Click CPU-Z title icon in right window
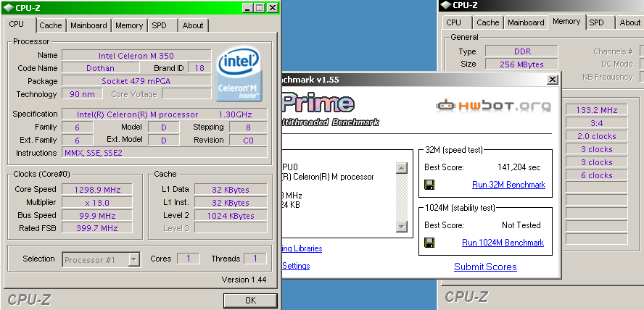The width and height of the screenshot is (644, 310). pos(445,5)
